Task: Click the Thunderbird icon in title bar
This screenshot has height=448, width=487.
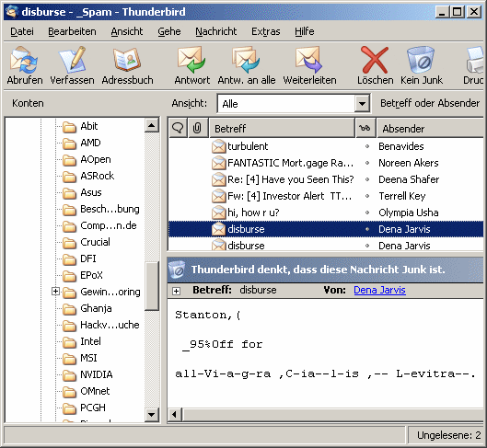Action: tap(12, 12)
